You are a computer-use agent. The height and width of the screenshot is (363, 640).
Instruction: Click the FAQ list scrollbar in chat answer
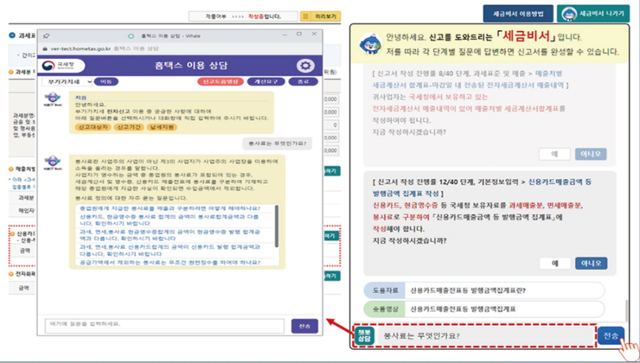click(x=277, y=226)
